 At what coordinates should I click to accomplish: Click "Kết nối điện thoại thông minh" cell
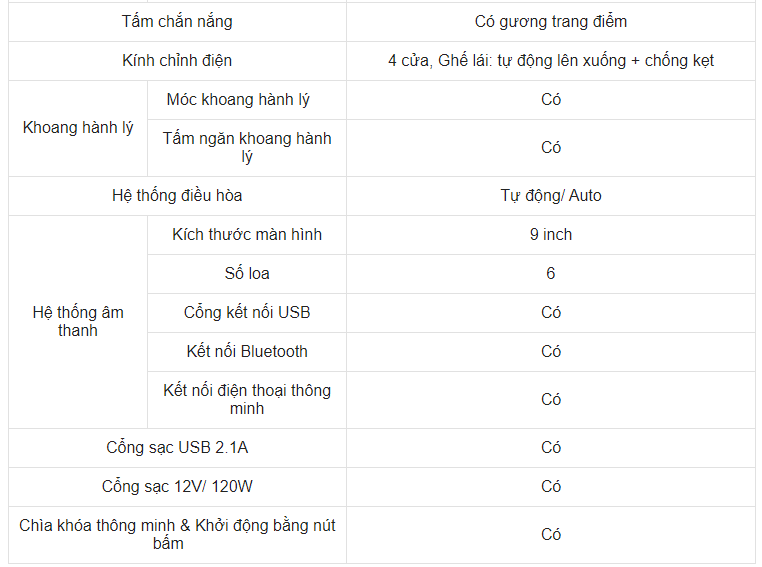pos(247,399)
